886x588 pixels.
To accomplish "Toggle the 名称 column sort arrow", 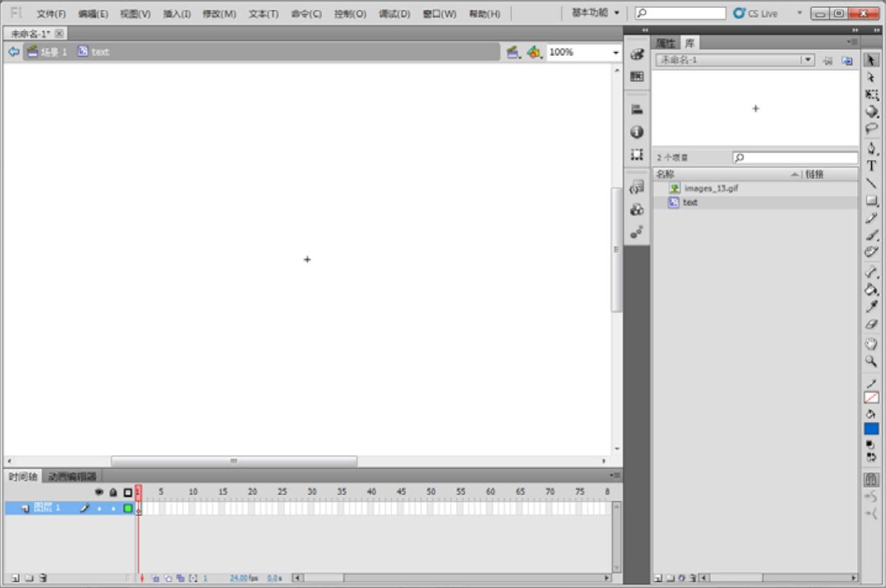I will coord(795,175).
